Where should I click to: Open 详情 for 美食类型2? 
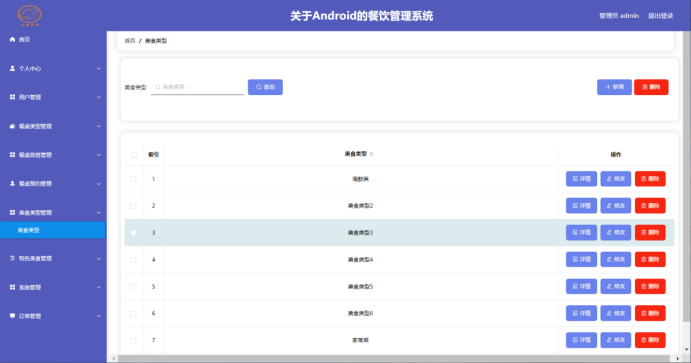coord(581,206)
